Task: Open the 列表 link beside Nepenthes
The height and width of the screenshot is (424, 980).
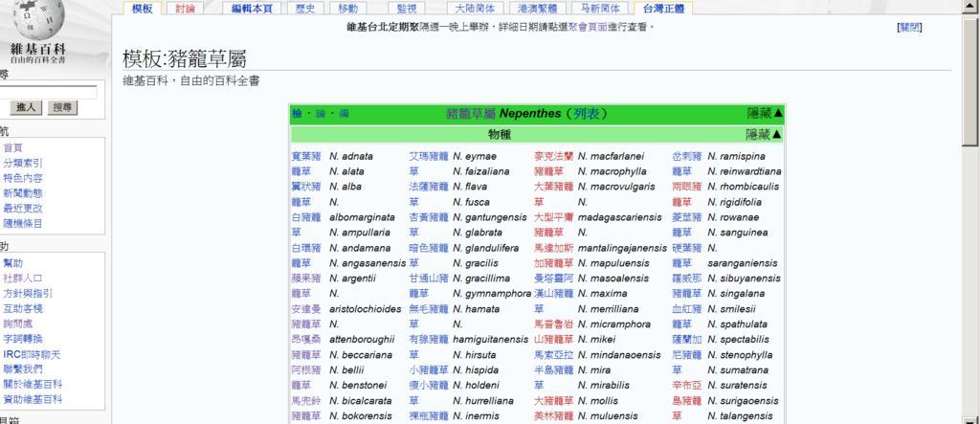Action: (587, 114)
